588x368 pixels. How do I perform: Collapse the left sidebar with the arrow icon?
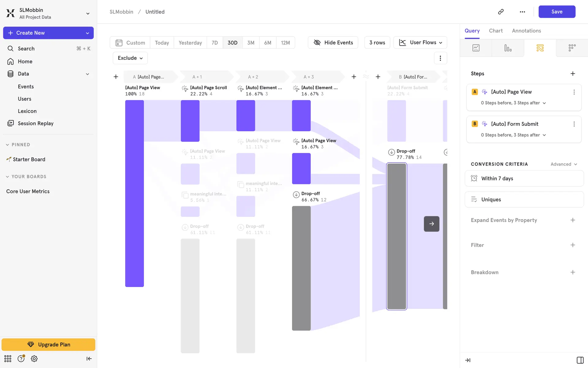89,358
